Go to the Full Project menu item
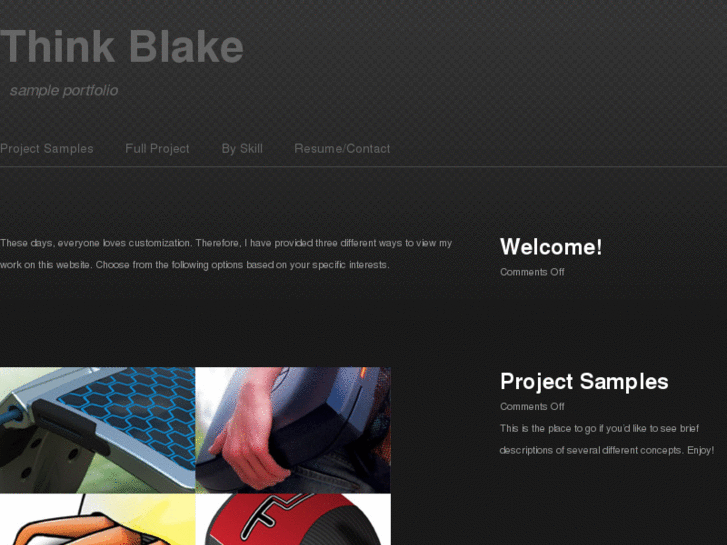Viewport: 727px width, 545px height. pyautogui.click(x=157, y=148)
